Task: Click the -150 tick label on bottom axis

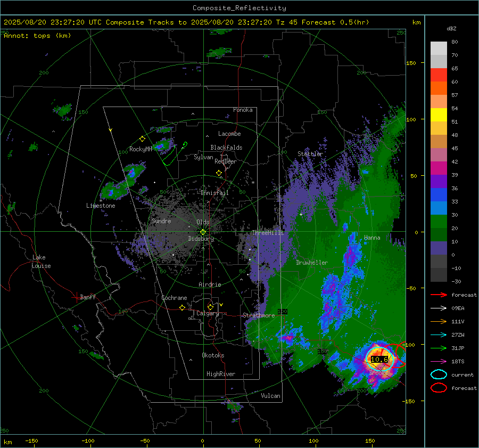Action: coord(31,441)
